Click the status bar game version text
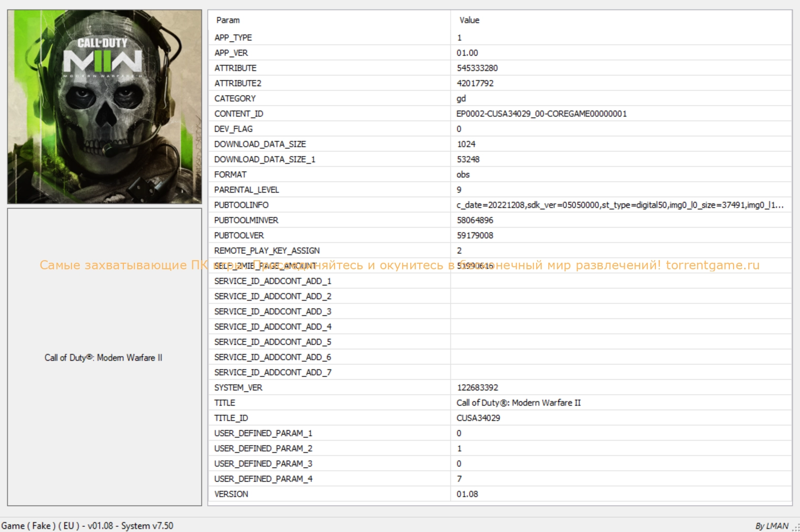 click(x=87, y=526)
